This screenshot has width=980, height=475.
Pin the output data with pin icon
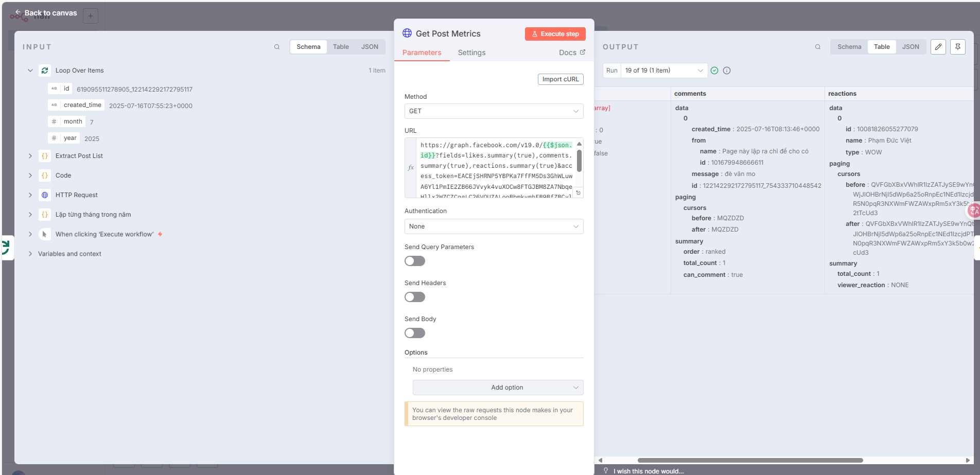click(x=958, y=47)
